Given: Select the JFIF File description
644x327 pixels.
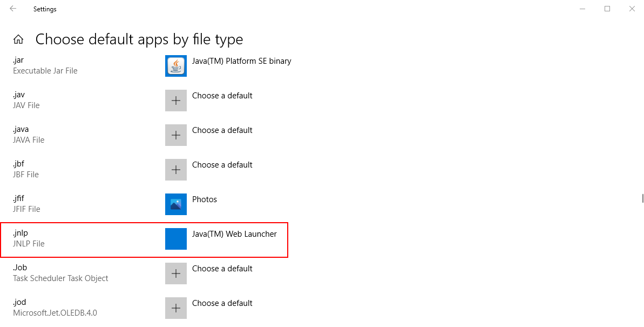Looking at the screenshot, I should click(x=26, y=209).
